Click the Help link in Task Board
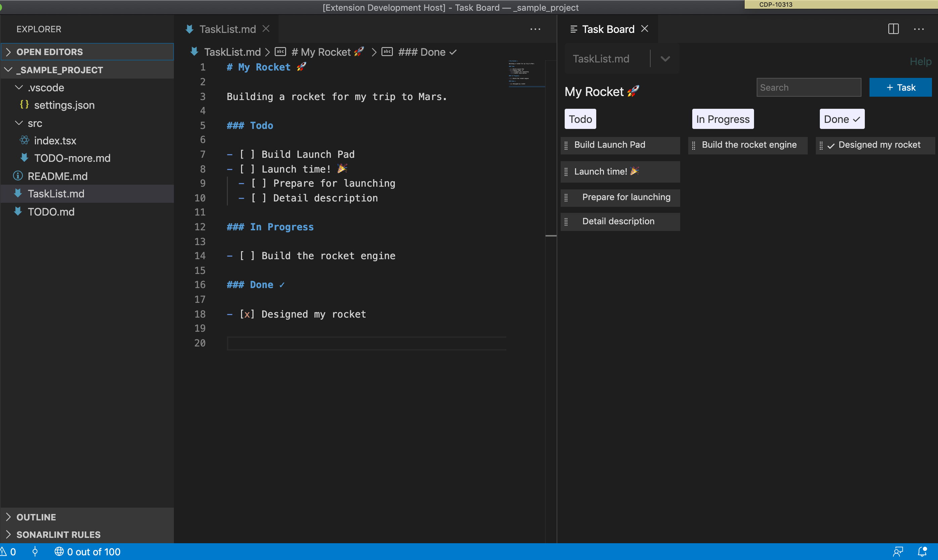The width and height of the screenshot is (938, 560). point(920,61)
